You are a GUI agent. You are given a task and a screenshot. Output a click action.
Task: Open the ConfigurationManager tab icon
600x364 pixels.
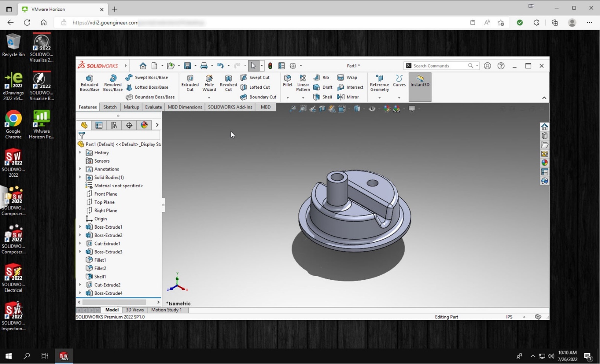point(114,125)
